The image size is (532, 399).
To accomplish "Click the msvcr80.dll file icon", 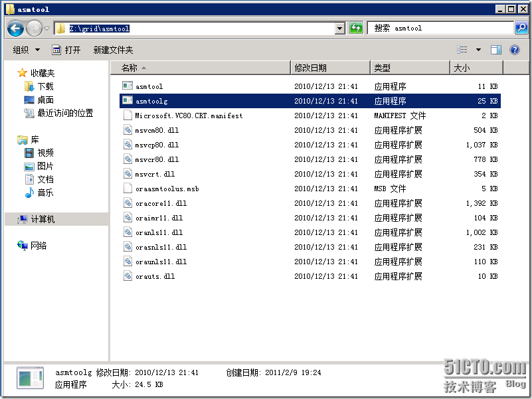I will 128,159.
